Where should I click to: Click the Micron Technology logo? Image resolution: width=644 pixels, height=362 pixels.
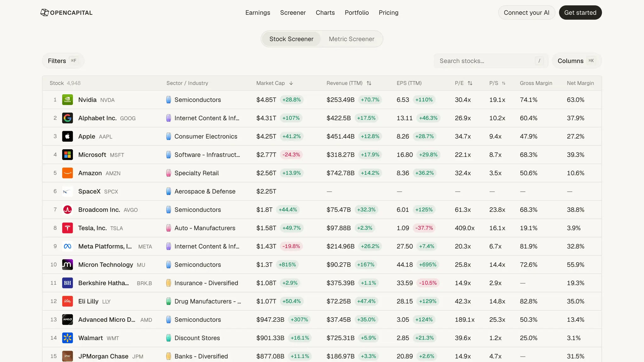[68, 265]
